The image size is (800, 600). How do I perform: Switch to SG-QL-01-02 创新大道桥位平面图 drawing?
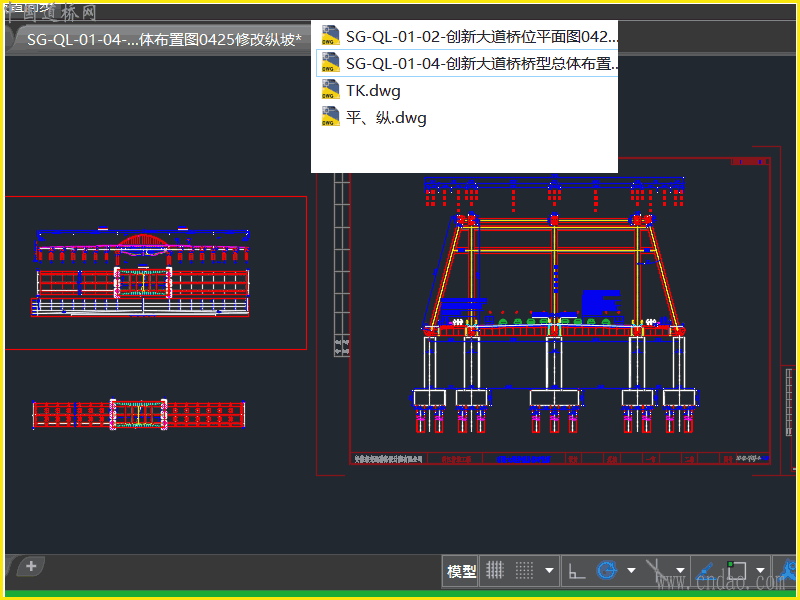[481, 37]
